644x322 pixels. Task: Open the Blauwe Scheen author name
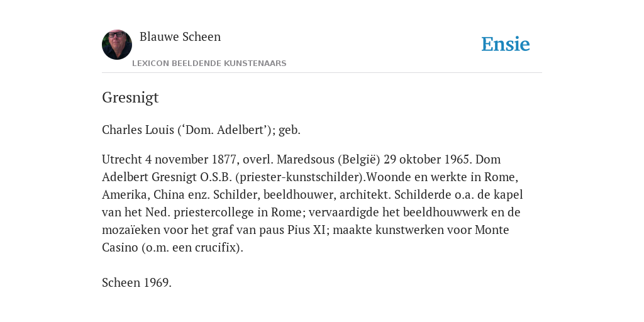point(180,37)
